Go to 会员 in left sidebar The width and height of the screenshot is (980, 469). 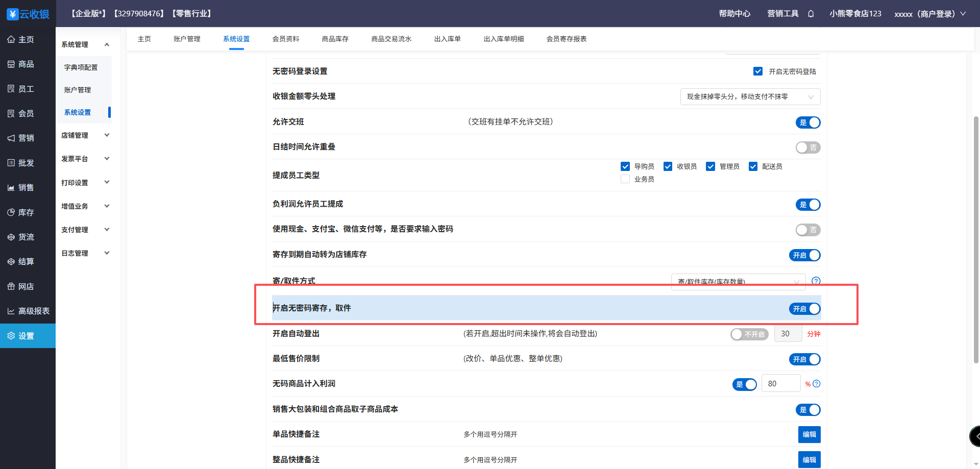pyautogui.click(x=26, y=113)
